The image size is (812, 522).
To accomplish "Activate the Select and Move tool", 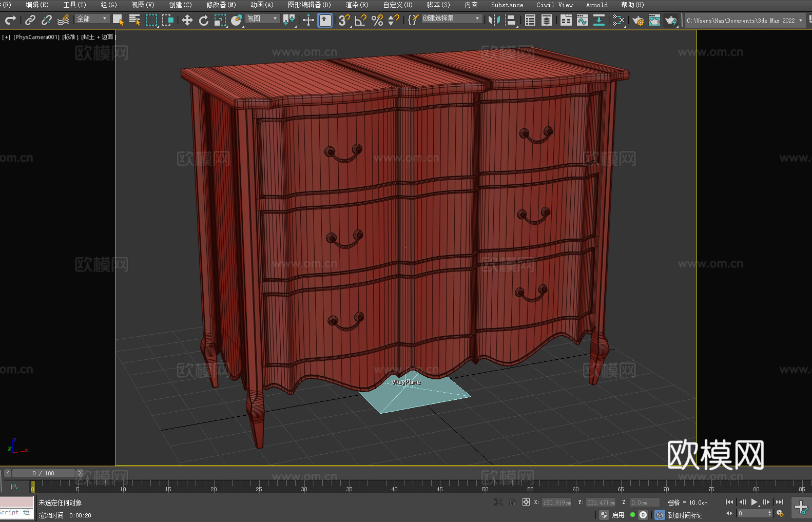I will point(187,20).
